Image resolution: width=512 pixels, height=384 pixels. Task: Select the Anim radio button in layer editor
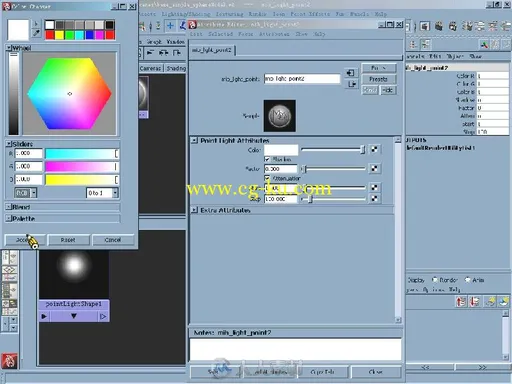467,280
